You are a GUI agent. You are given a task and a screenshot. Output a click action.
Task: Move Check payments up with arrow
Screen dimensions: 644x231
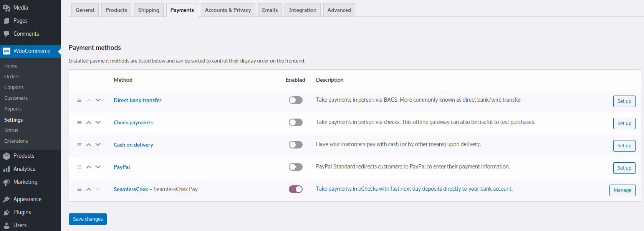89,122
